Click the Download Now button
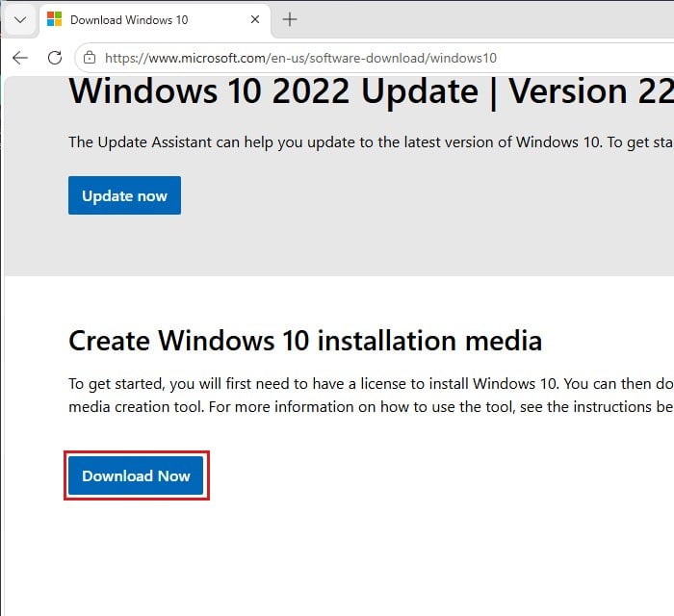This screenshot has width=674, height=616. [x=136, y=475]
